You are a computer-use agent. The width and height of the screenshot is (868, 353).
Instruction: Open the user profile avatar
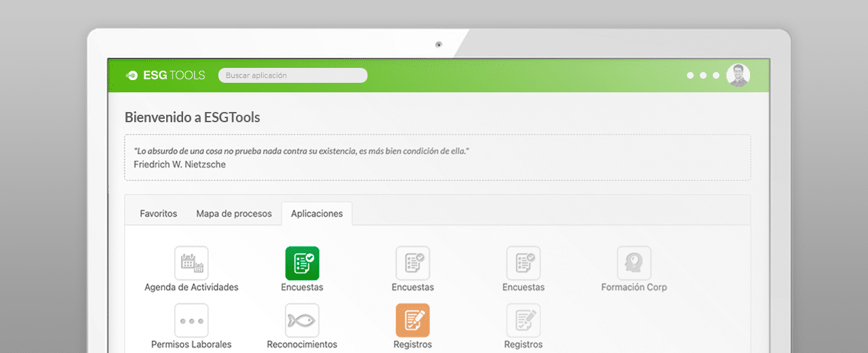click(738, 75)
